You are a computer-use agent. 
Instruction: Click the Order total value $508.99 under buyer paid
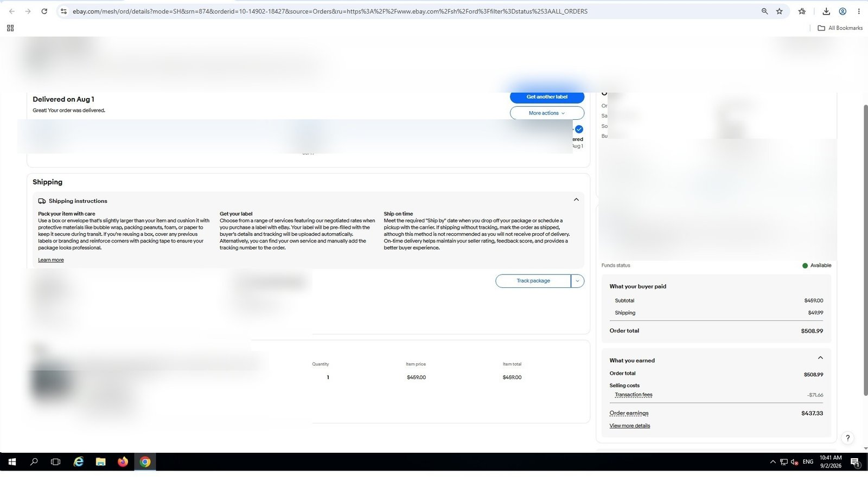click(812, 331)
